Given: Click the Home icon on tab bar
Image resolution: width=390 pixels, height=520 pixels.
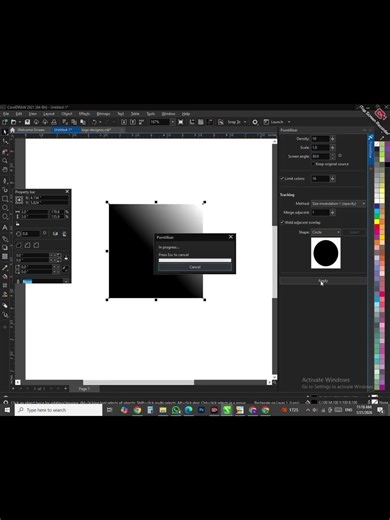Looking at the screenshot, I should pyautogui.click(x=12, y=130).
